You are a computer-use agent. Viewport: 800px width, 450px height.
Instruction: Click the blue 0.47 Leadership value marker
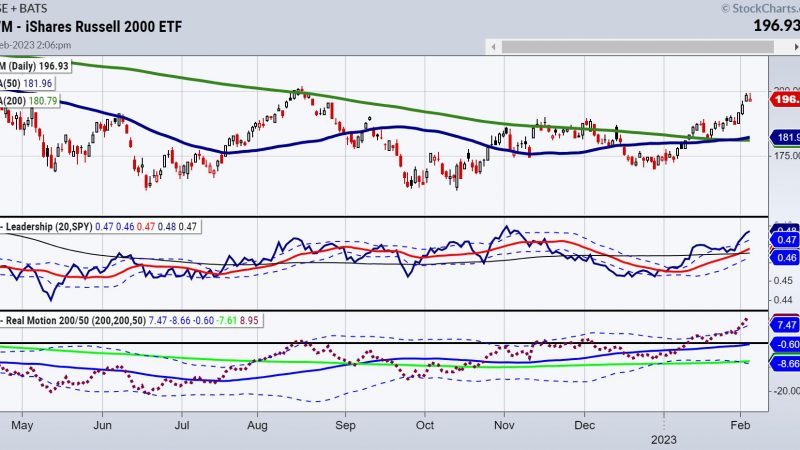[x=784, y=240]
